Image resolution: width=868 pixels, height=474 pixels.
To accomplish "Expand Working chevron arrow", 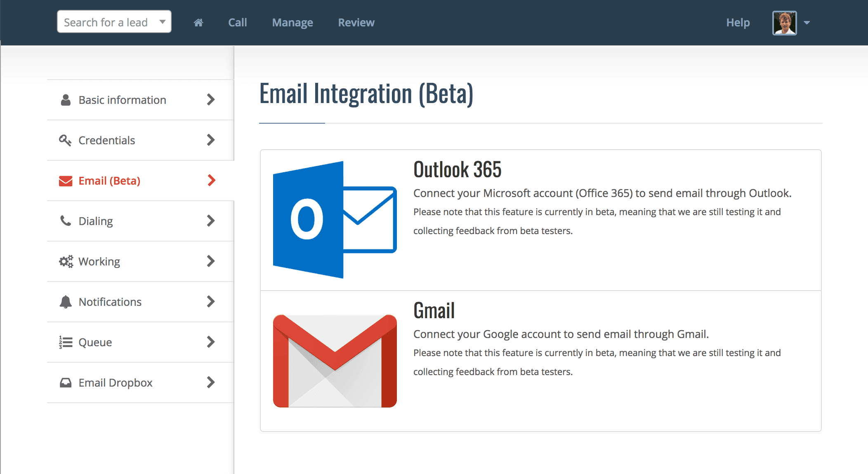I will point(211,261).
